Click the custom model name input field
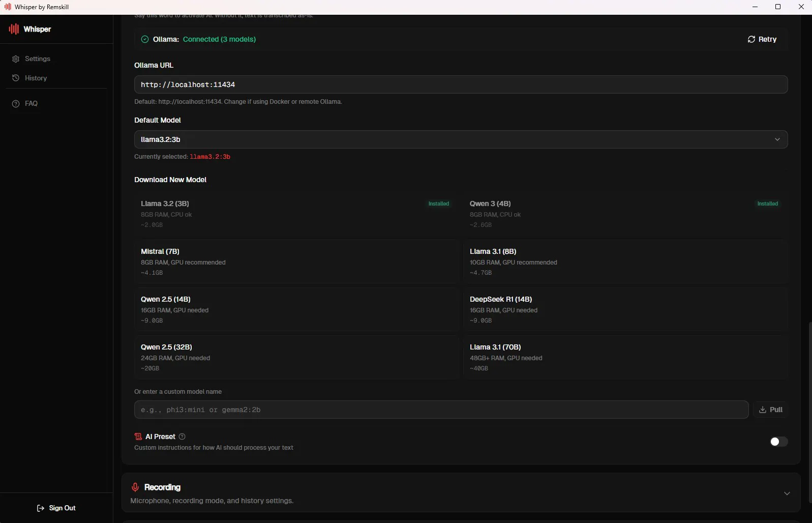The width and height of the screenshot is (812, 523). [441, 410]
